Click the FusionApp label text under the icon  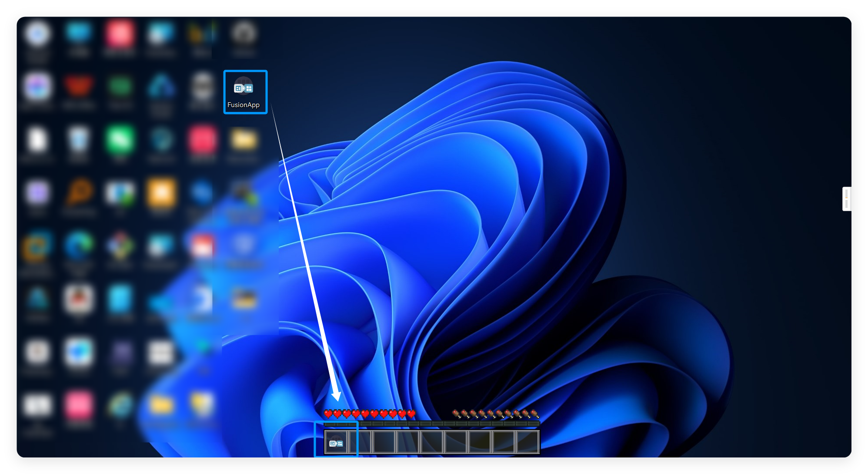(244, 105)
